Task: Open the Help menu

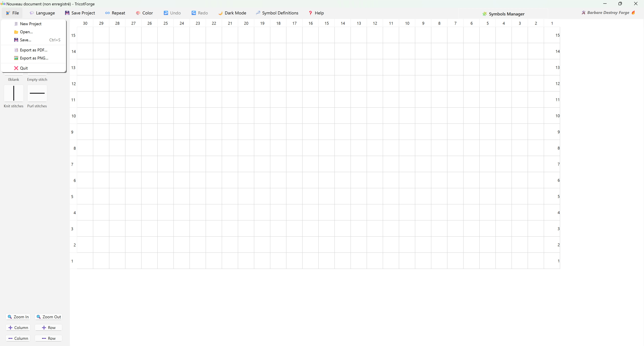Action: 316,13
